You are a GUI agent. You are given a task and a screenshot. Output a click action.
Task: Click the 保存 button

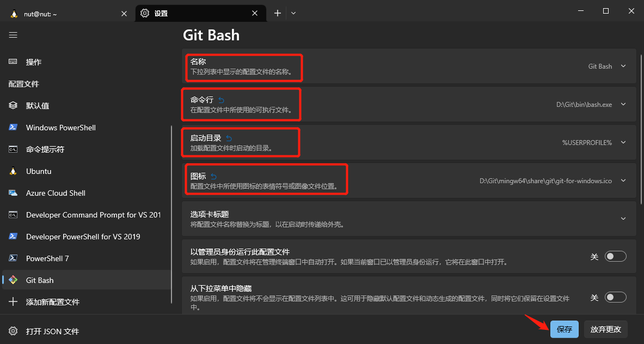pyautogui.click(x=565, y=329)
